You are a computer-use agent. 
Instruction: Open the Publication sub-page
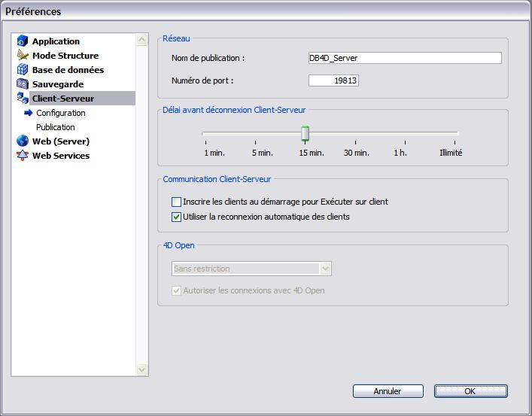point(56,127)
